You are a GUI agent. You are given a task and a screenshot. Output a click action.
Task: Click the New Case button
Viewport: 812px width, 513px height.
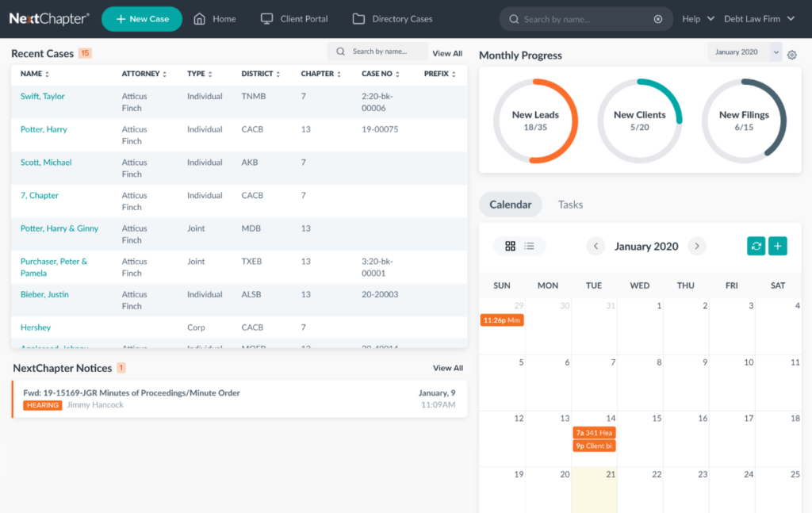click(x=142, y=19)
